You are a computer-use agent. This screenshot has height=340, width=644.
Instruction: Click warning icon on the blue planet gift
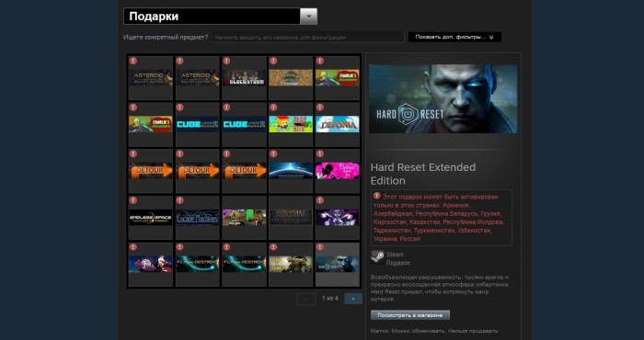click(x=273, y=154)
